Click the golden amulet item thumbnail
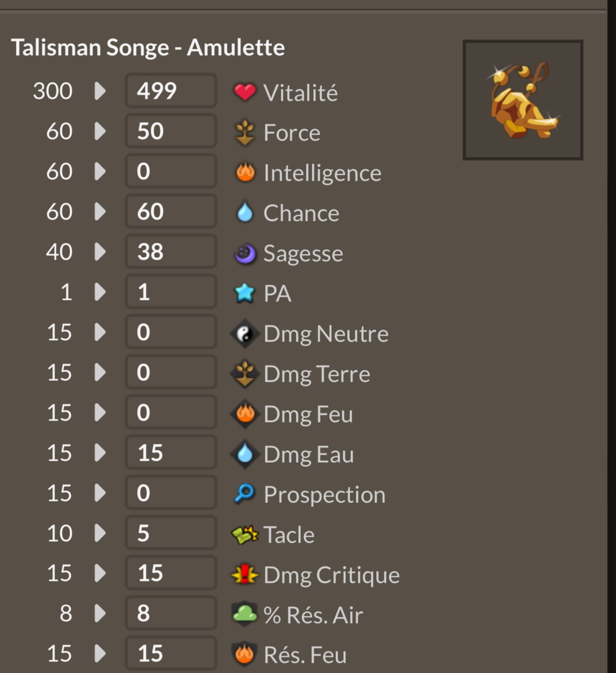Screen dimensions: 616x673 pyautogui.click(x=523, y=100)
